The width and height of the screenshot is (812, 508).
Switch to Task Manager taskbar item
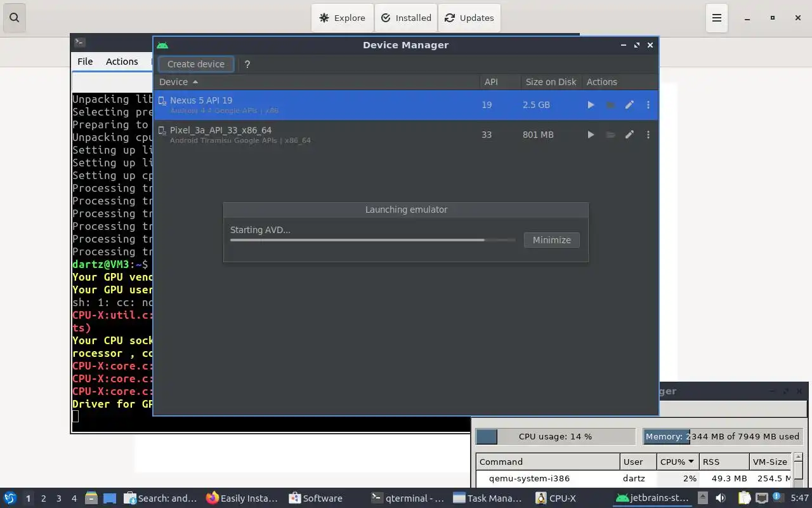tap(488, 498)
